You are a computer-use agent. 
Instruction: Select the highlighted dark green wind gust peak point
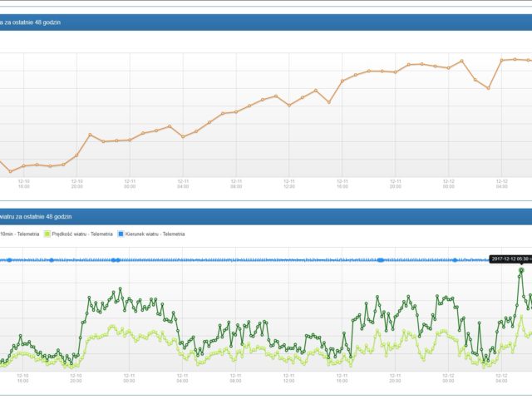click(521, 270)
